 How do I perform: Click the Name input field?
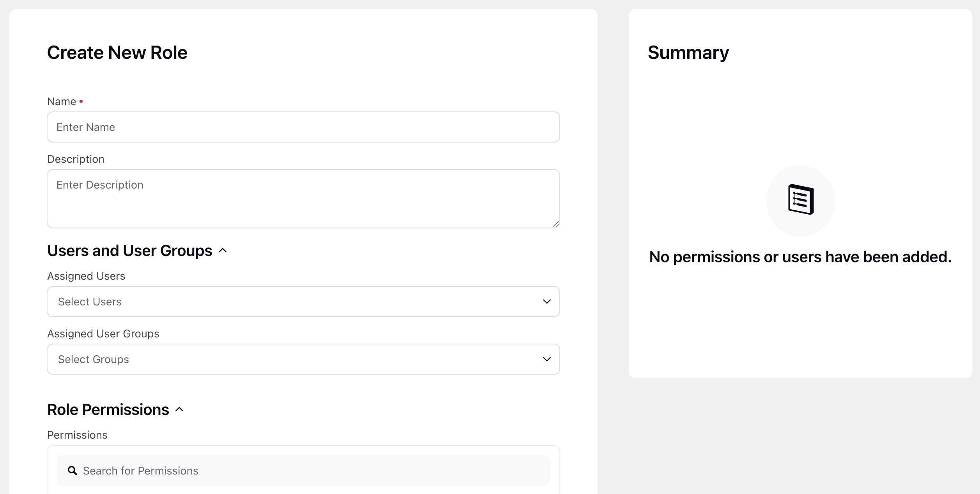(303, 127)
